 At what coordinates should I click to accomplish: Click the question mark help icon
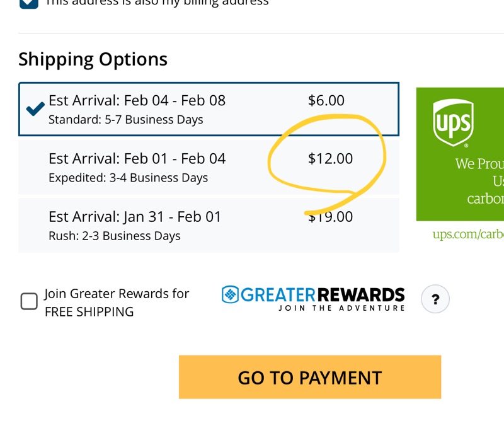click(x=435, y=299)
